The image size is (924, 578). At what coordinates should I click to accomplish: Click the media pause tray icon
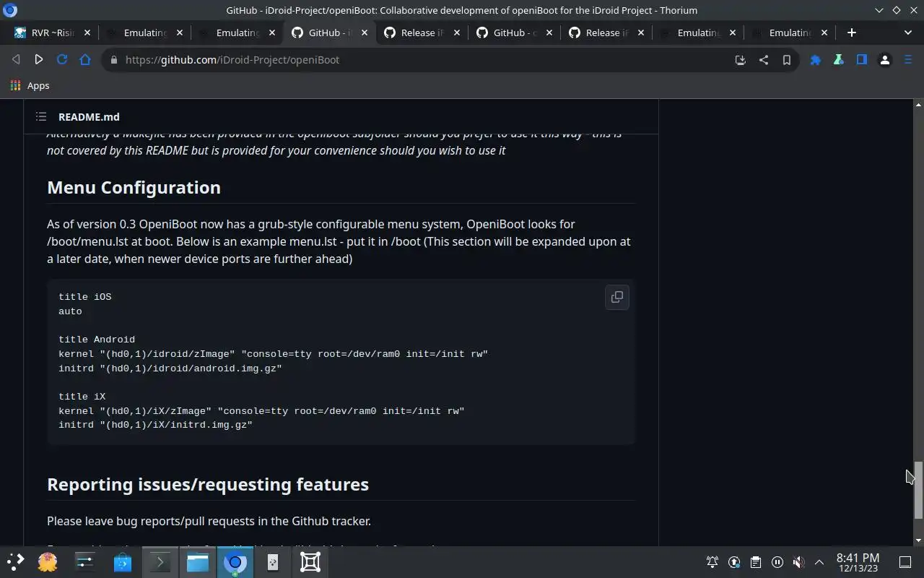point(777,562)
